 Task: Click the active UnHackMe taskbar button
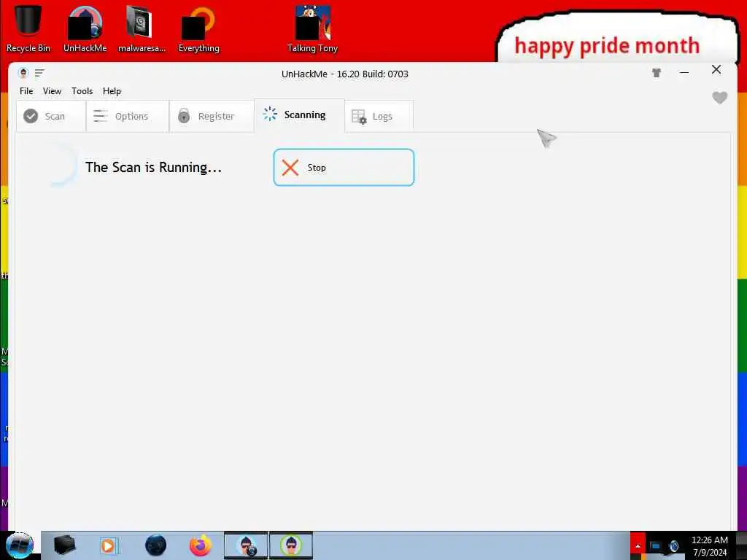click(291, 545)
